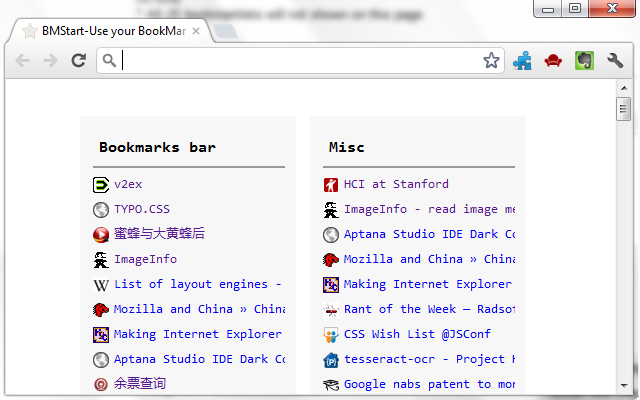Open the TYPO.CSS bookmark

pyautogui.click(x=142, y=209)
